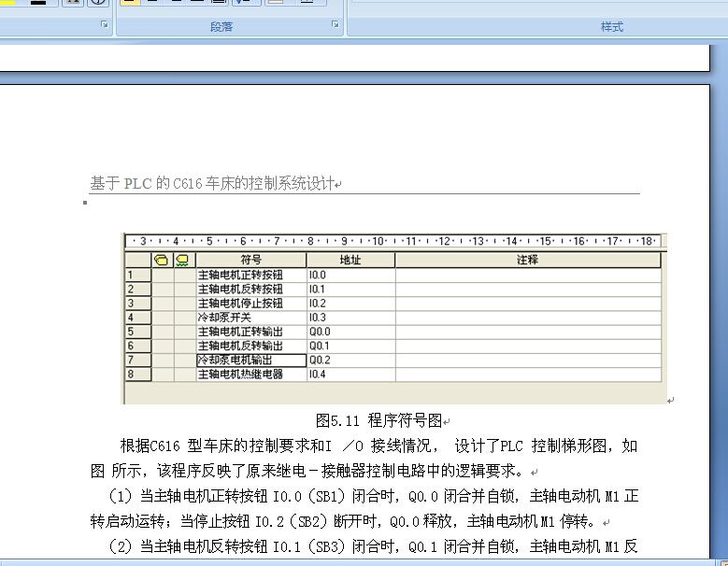Select row number 4 in symbol table
This screenshot has height=566, width=728.
138,318
